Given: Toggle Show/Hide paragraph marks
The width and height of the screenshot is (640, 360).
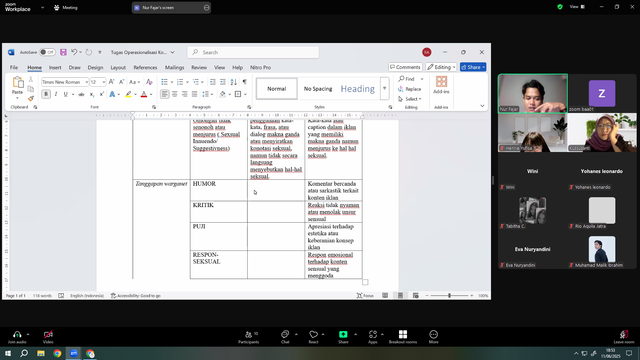Looking at the screenshot, I should point(244,82).
